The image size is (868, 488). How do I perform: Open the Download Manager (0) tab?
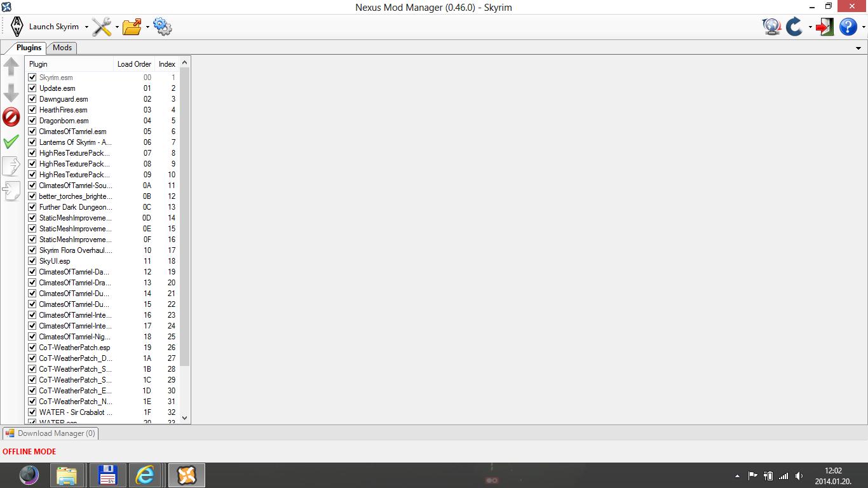(50, 433)
